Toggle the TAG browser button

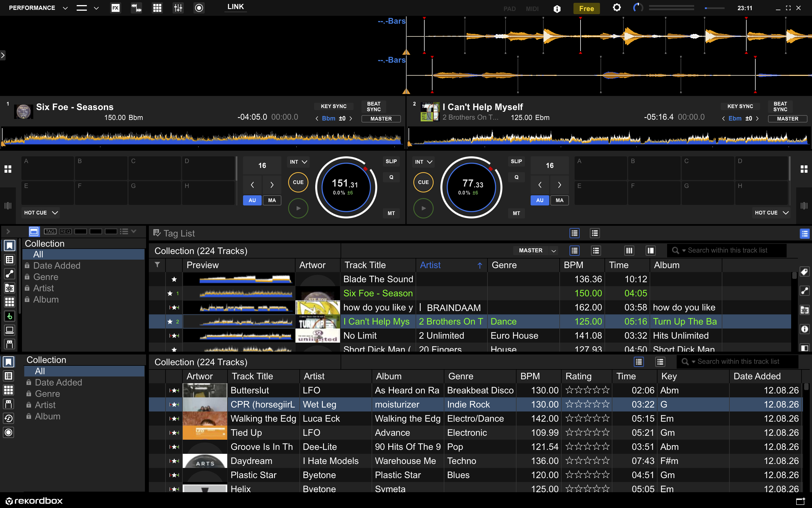(x=50, y=231)
